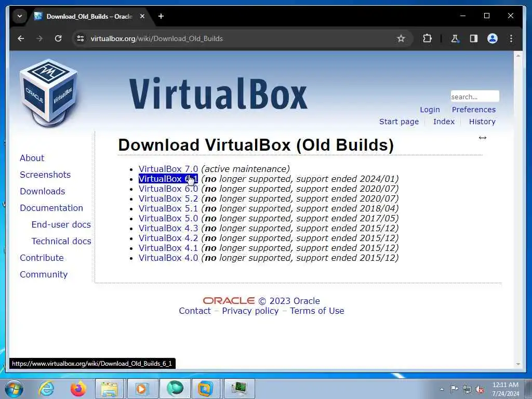Open VirtualBox 5.1 builds link
532x399 pixels.
pyautogui.click(x=168, y=208)
